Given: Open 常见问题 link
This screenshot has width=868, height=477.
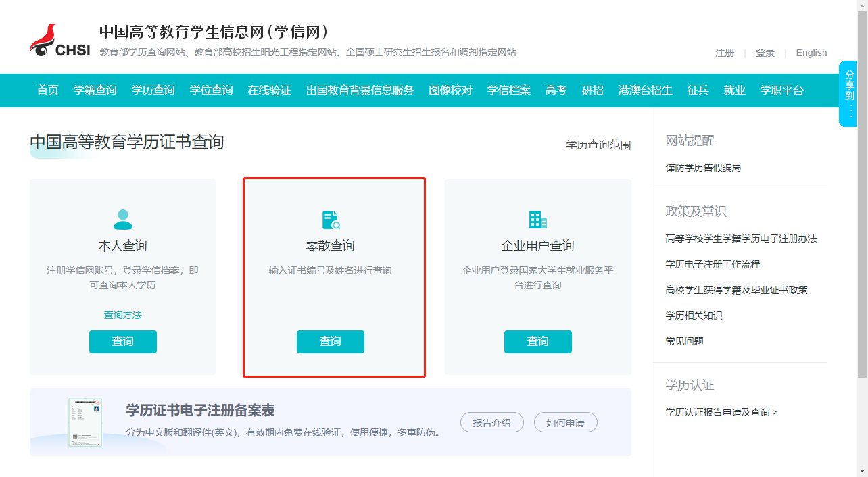Looking at the screenshot, I should pyautogui.click(x=685, y=341).
